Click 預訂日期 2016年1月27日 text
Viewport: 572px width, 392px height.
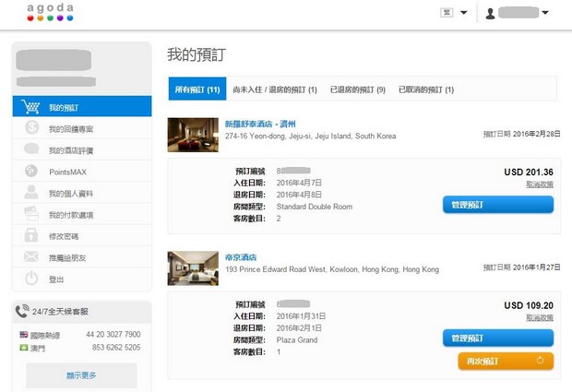click(521, 267)
